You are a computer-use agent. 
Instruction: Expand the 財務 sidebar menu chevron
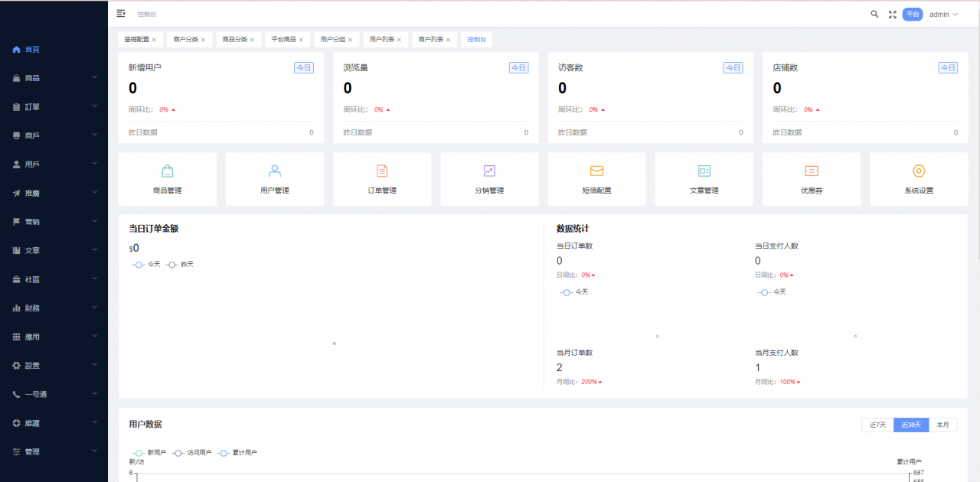(x=94, y=308)
